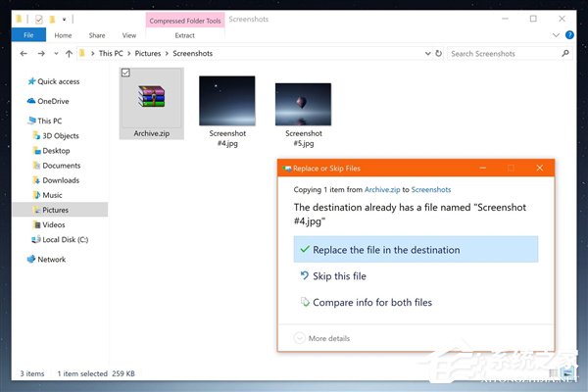Viewport: 588px width, 392px height.
Task: Expand the ribbon with the chevron
Action: tap(556, 35)
